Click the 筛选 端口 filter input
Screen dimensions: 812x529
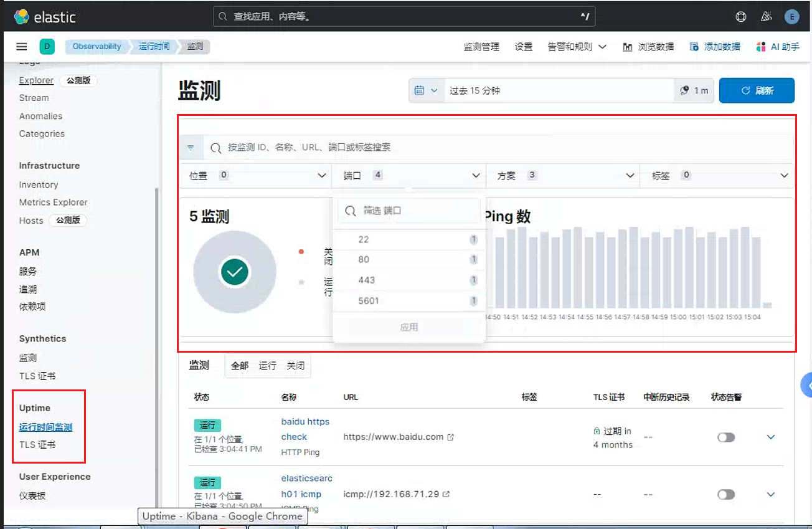[409, 211]
